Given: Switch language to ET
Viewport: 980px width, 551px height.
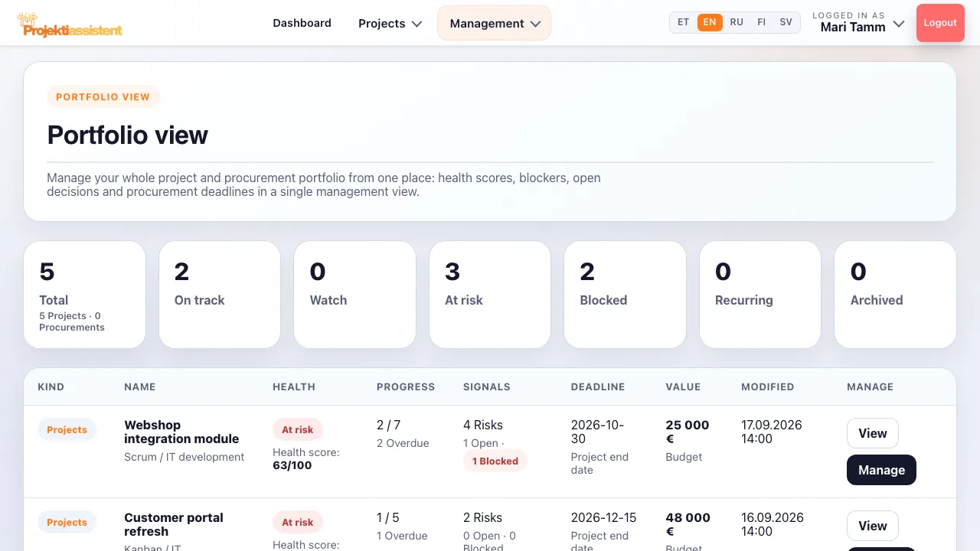Looking at the screenshot, I should point(684,22).
